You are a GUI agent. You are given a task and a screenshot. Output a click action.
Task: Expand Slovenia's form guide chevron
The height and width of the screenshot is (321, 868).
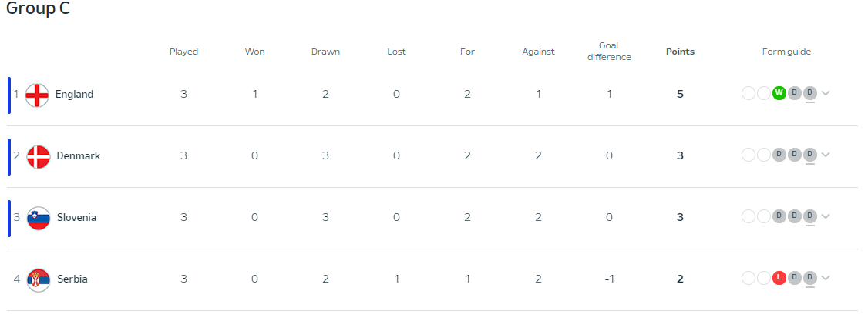pyautogui.click(x=826, y=216)
